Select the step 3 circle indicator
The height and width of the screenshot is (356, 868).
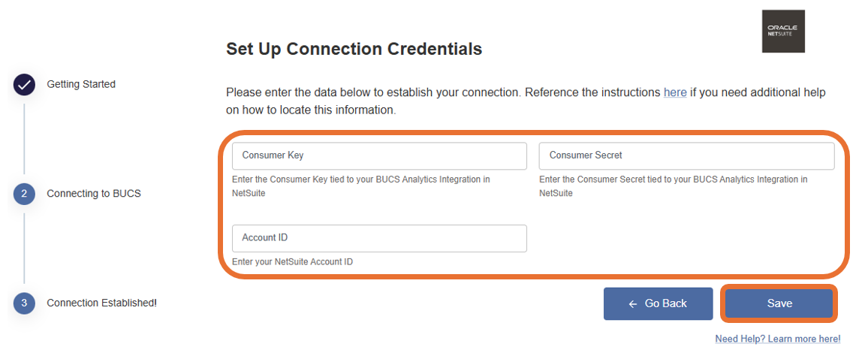24,303
